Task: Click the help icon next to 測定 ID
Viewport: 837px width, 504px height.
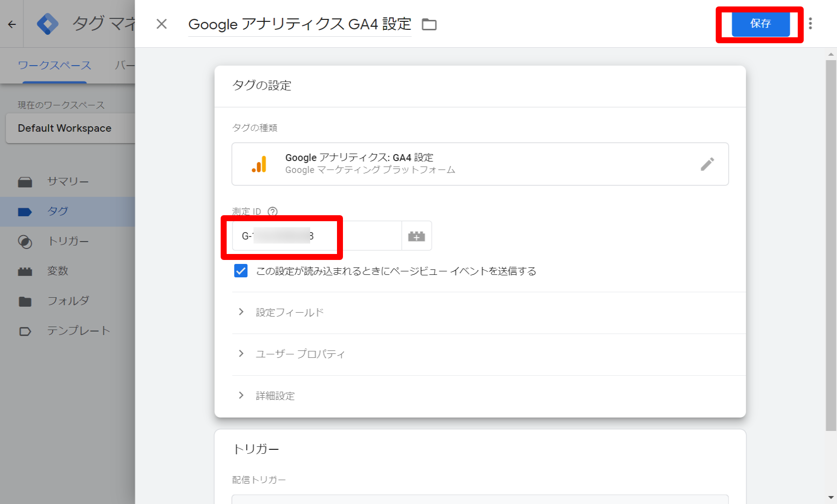Action: [272, 211]
